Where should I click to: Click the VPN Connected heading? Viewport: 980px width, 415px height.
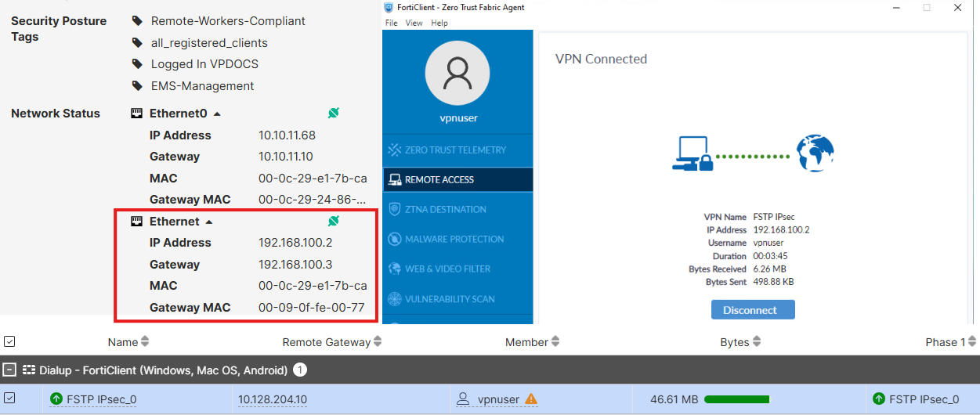pos(601,59)
